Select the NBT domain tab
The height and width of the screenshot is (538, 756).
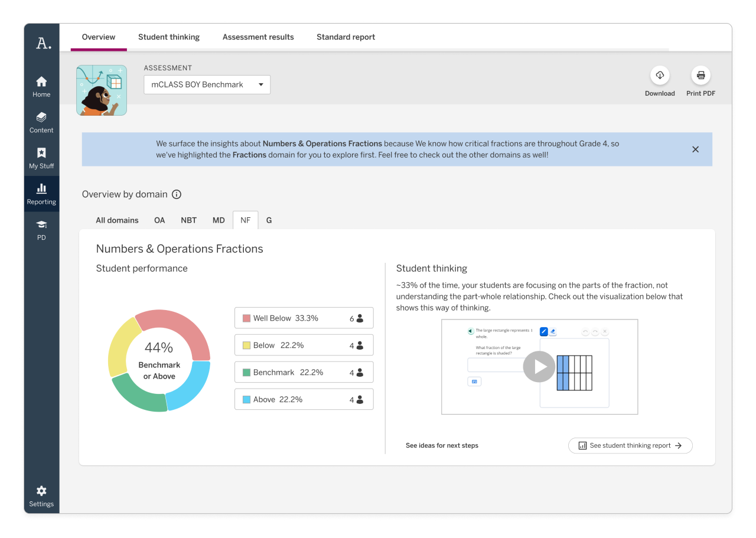[188, 220]
